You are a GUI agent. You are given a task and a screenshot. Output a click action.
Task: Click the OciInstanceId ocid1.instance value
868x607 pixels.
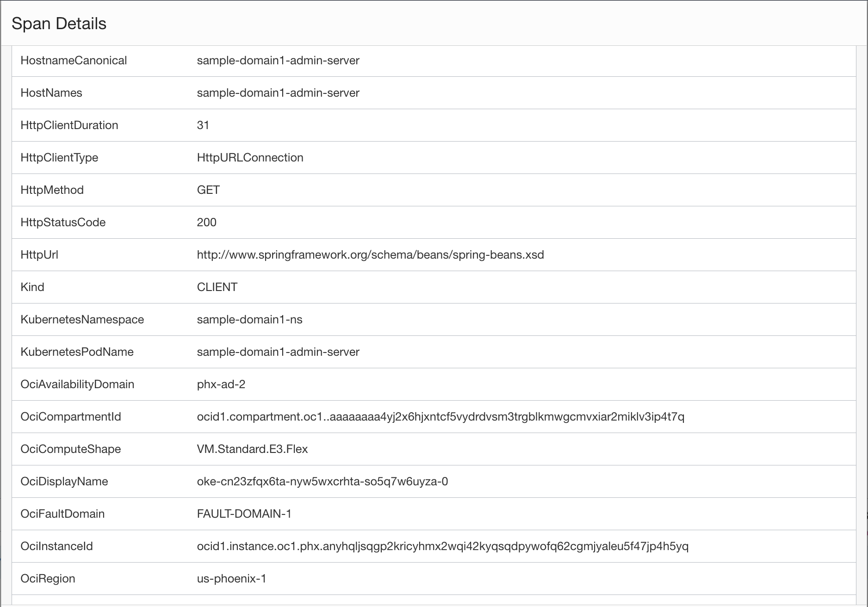tap(443, 546)
